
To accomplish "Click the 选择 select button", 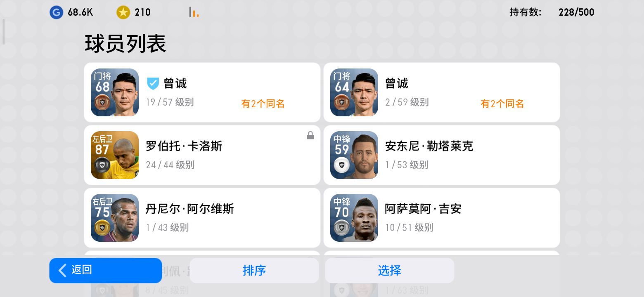I will point(390,271).
